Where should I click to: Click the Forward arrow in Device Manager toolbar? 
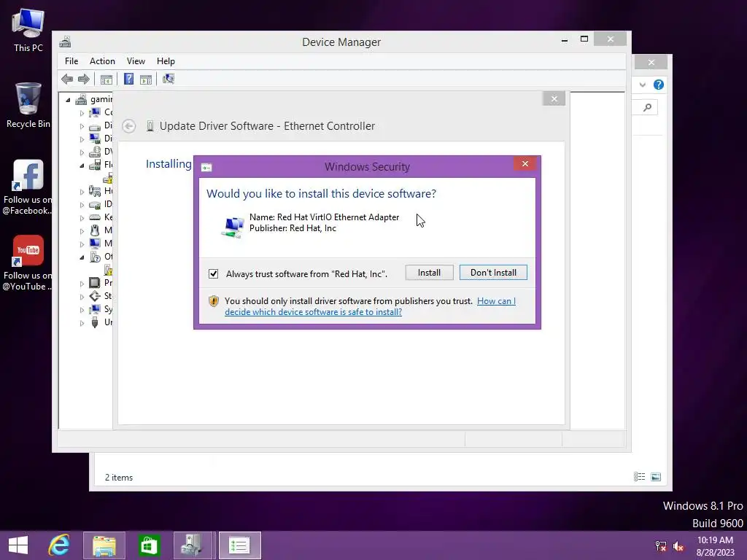click(x=84, y=79)
